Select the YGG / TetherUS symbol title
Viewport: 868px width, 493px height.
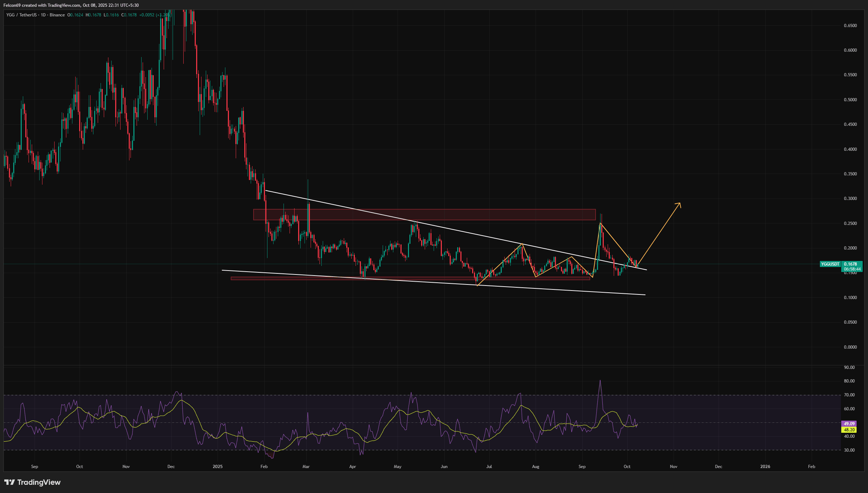click(x=21, y=15)
